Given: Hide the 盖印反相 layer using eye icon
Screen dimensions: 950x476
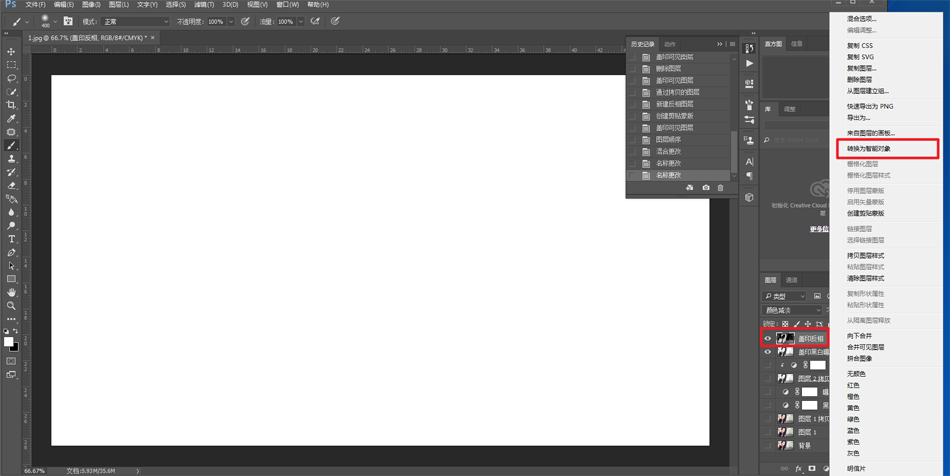Looking at the screenshot, I should click(768, 339).
